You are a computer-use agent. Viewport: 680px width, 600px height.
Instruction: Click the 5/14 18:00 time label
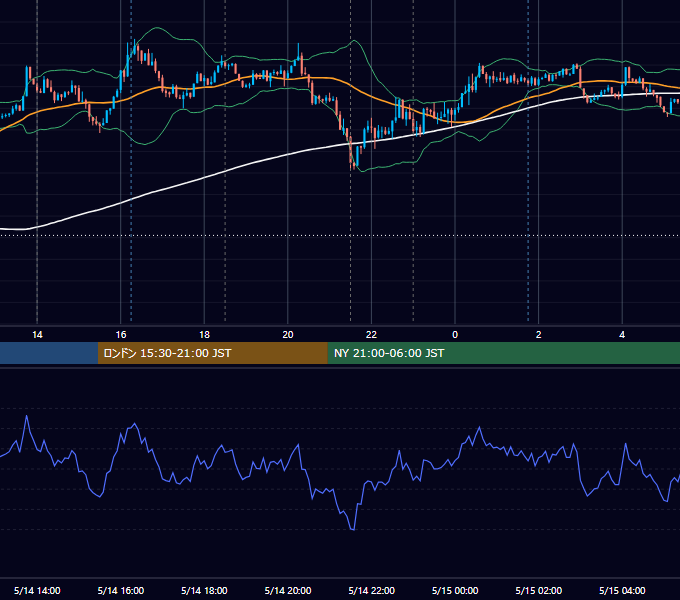coord(204,590)
